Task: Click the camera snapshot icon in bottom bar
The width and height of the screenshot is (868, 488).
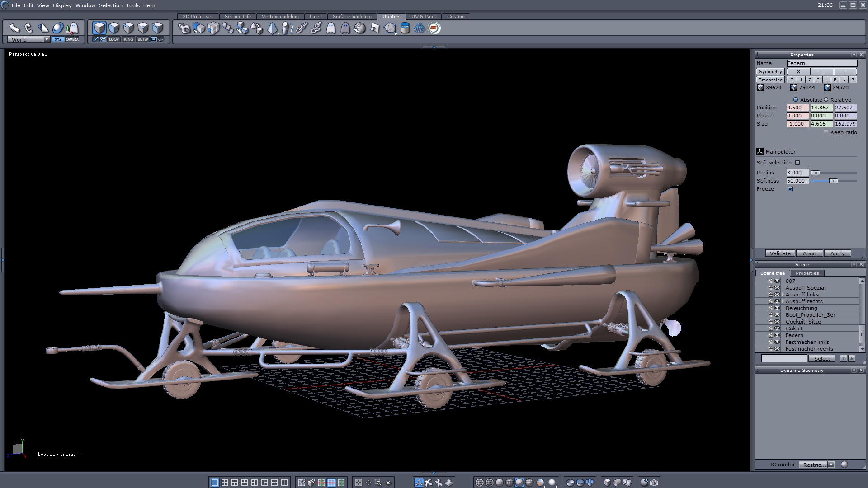Action: 654,483
